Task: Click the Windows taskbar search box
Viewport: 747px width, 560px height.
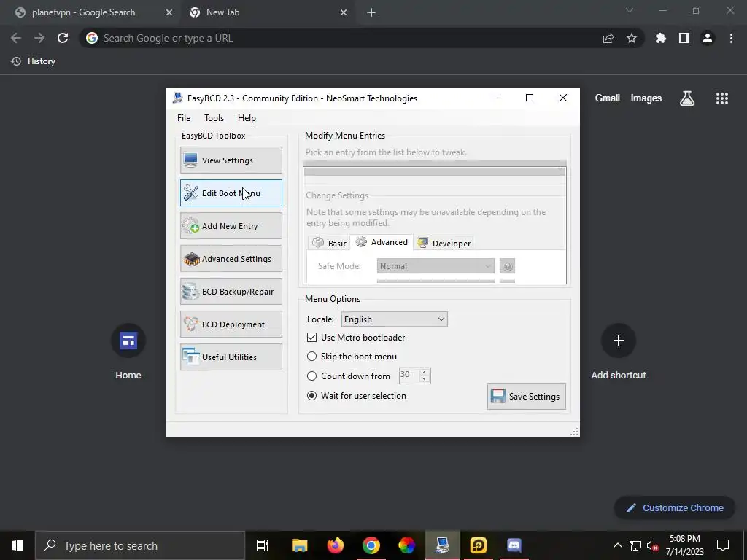Action: point(140,545)
